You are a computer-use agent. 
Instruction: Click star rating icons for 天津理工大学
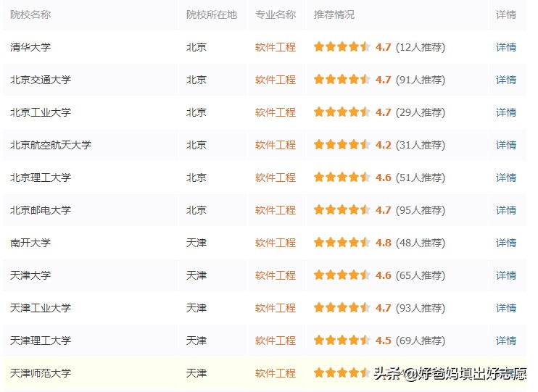tap(342, 340)
